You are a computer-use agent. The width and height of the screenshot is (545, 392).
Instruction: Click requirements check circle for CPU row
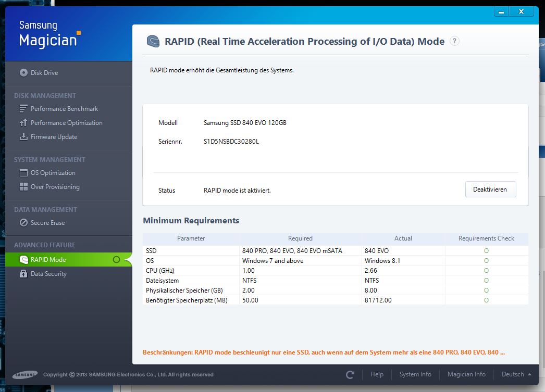pos(486,271)
